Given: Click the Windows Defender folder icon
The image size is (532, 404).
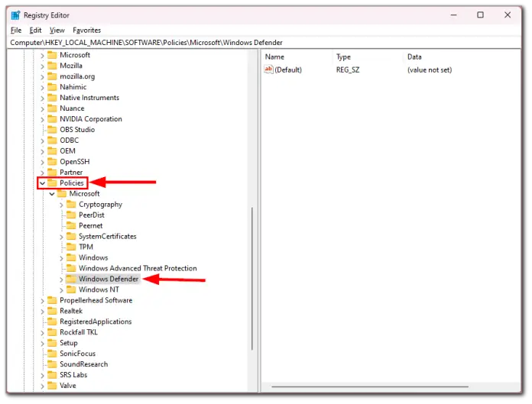Looking at the screenshot, I should point(71,279).
